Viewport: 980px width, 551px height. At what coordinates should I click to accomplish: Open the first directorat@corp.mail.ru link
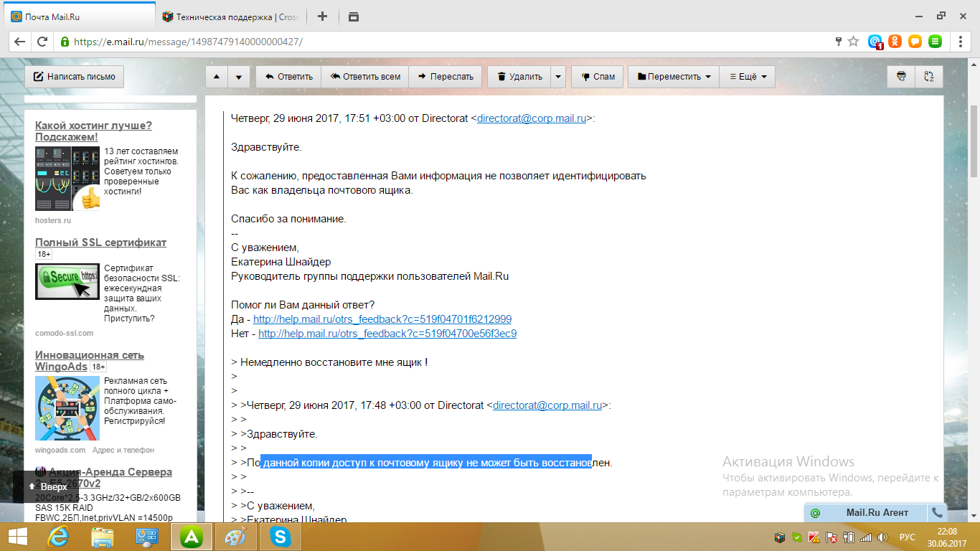tap(532, 118)
